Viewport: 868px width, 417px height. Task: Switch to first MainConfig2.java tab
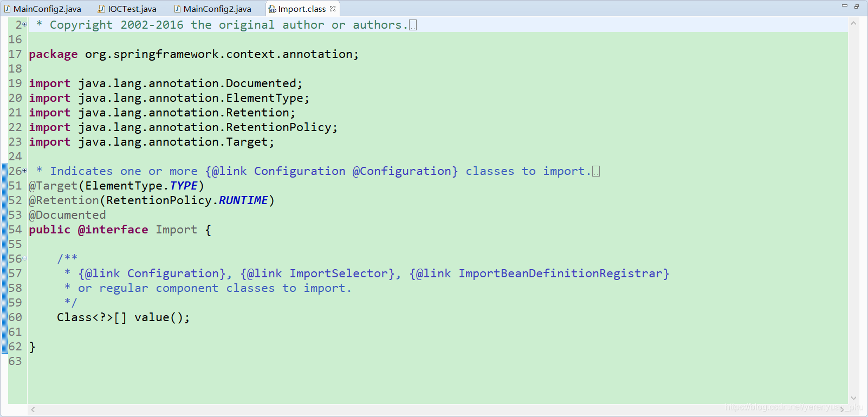(x=42, y=9)
